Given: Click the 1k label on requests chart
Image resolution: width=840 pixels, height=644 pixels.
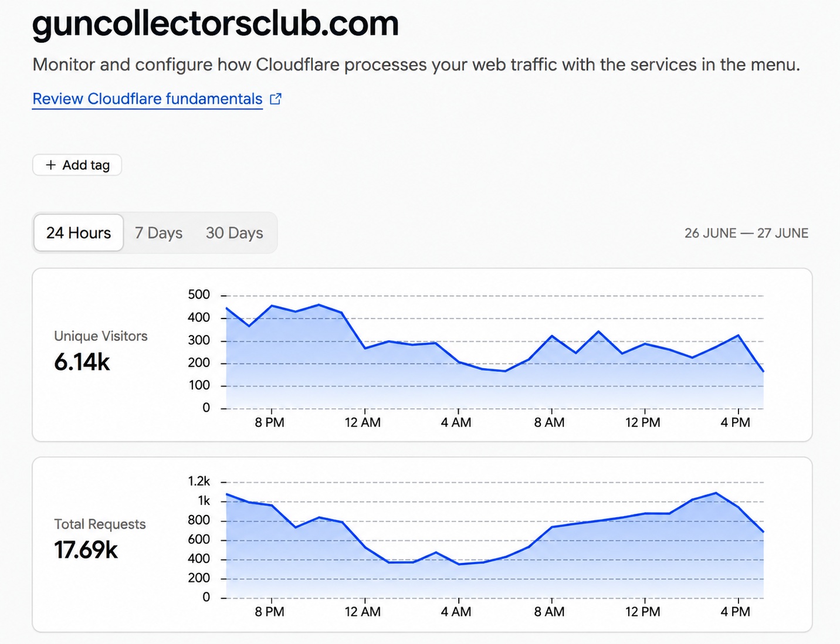Looking at the screenshot, I should coord(204,500).
